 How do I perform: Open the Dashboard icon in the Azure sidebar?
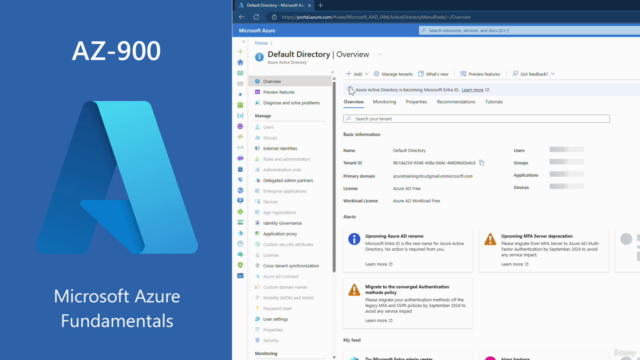[x=240, y=73]
